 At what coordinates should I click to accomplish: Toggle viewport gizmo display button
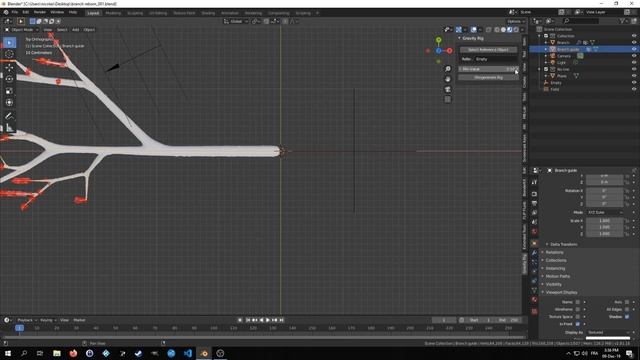click(459, 30)
